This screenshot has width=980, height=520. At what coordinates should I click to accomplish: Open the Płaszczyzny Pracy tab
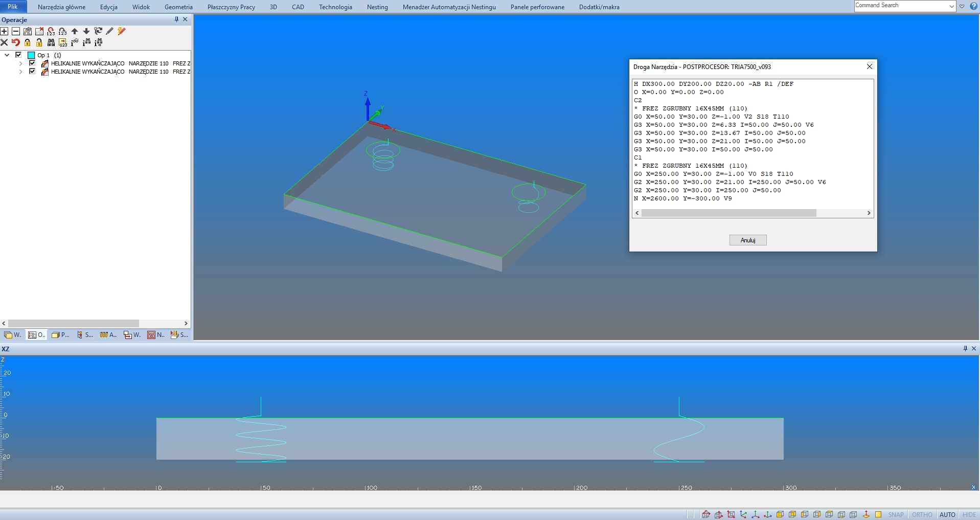click(x=231, y=7)
